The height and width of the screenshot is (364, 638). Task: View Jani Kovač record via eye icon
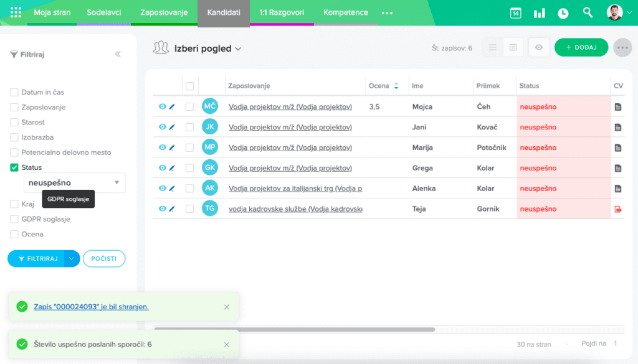point(162,127)
